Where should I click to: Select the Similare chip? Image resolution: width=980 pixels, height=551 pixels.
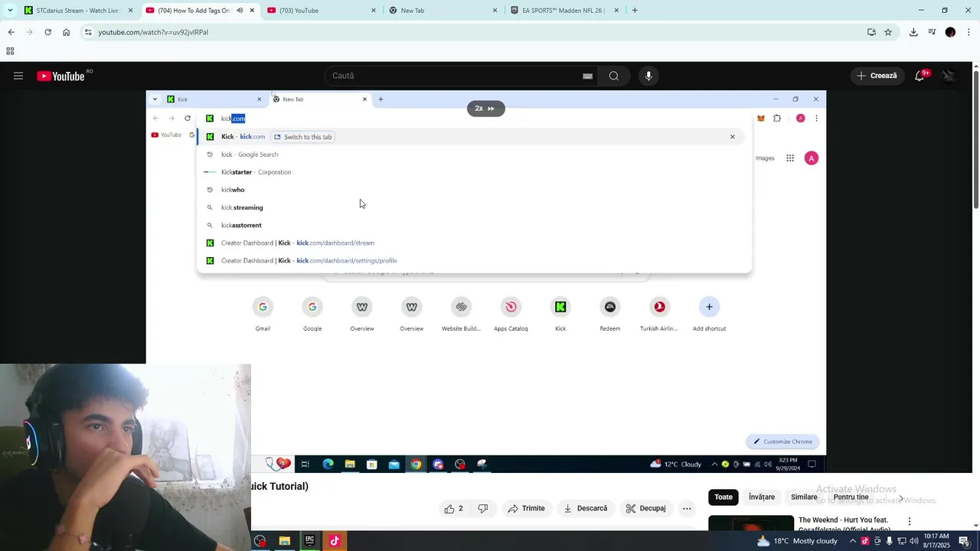pyautogui.click(x=804, y=497)
